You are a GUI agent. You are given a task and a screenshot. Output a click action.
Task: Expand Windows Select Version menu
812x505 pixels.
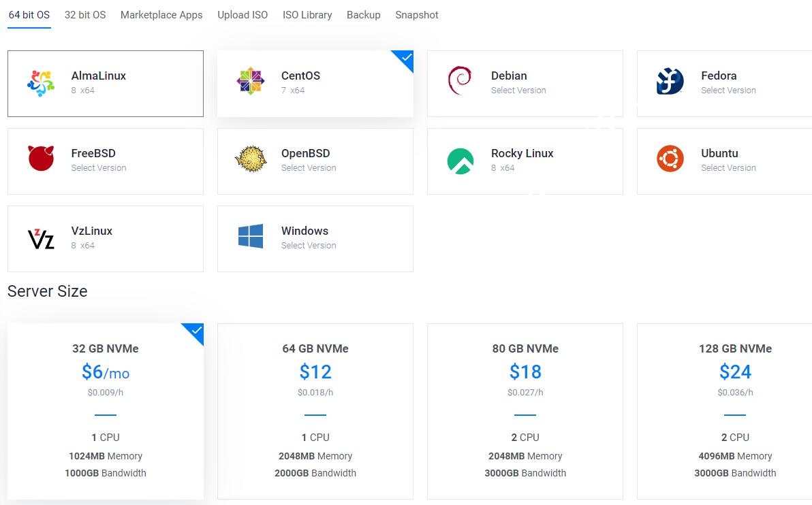click(309, 246)
